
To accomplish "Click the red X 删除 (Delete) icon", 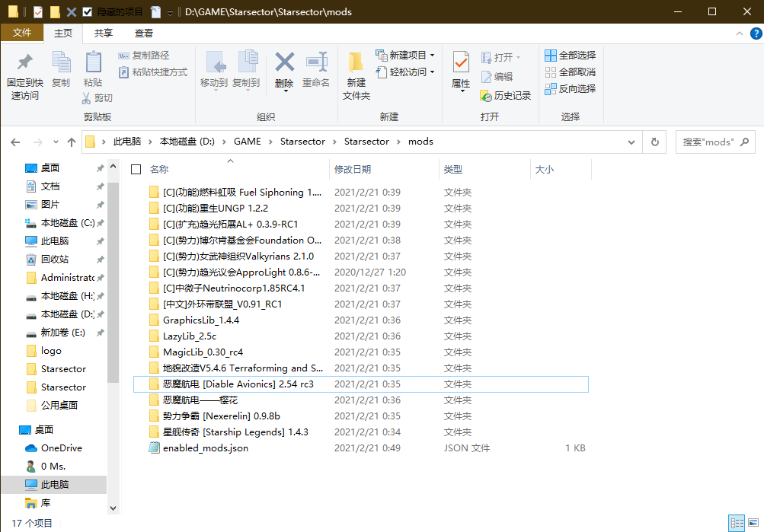I will (x=284, y=63).
